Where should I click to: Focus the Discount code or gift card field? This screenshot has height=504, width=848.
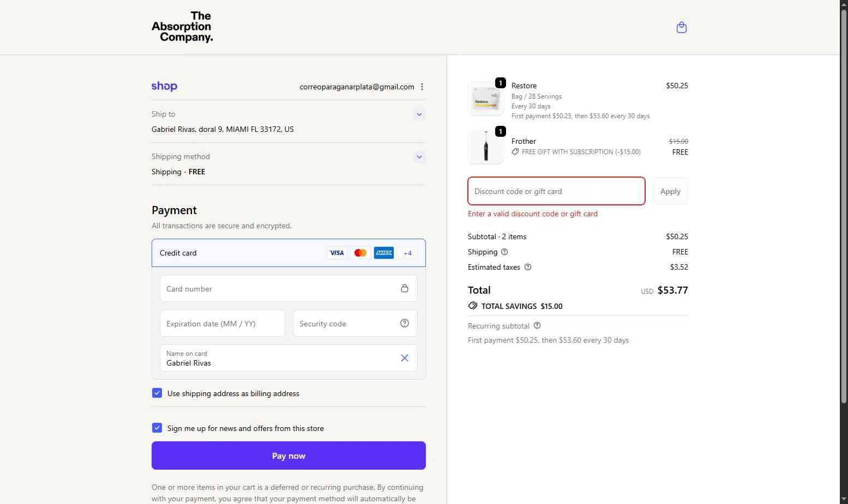(556, 191)
